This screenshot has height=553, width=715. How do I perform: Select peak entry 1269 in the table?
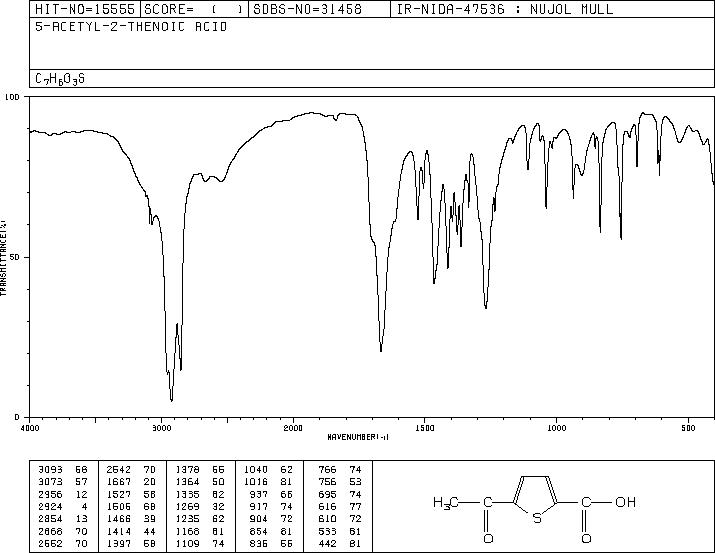187,506
